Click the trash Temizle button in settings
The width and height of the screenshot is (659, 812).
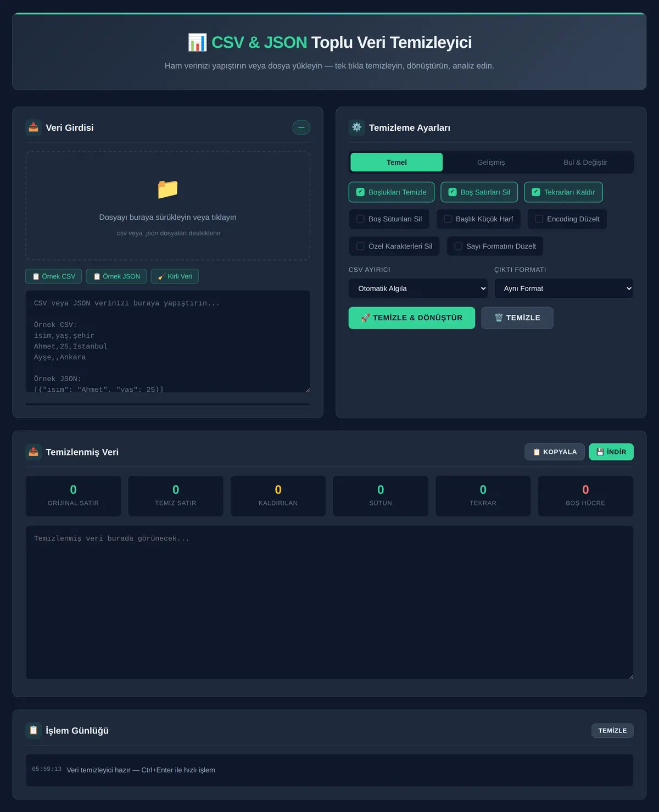[x=517, y=318]
